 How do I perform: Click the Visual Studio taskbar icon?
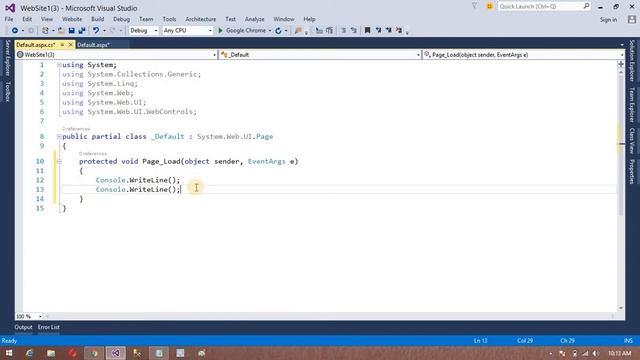tap(116, 353)
